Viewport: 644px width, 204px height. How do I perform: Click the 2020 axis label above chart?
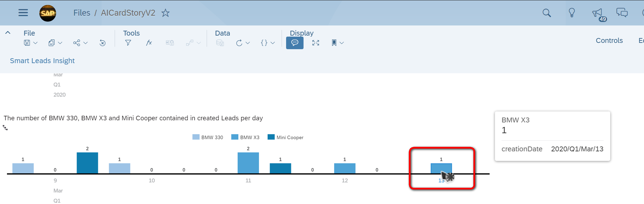(x=60, y=95)
